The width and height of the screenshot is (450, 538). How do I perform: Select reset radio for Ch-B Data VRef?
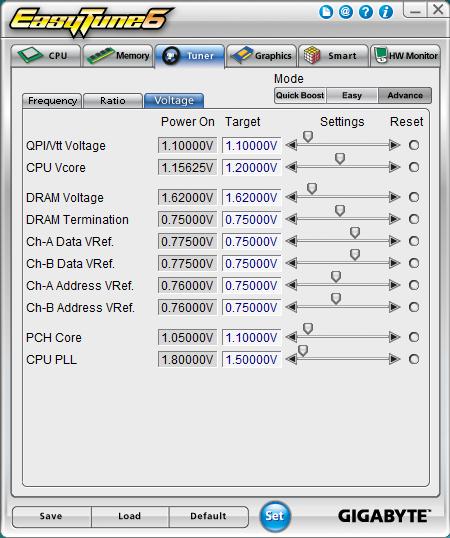pos(414,263)
